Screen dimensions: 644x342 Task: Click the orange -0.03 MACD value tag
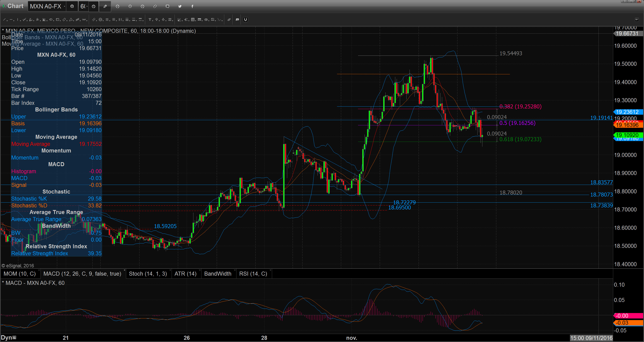coord(629,323)
